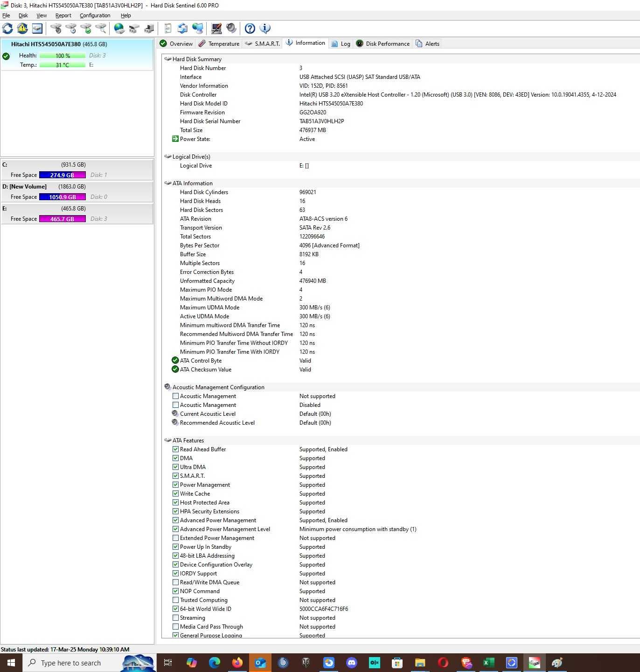640x672 pixels.
Task: Collapse the ATA Information section
Action: pyautogui.click(x=167, y=183)
